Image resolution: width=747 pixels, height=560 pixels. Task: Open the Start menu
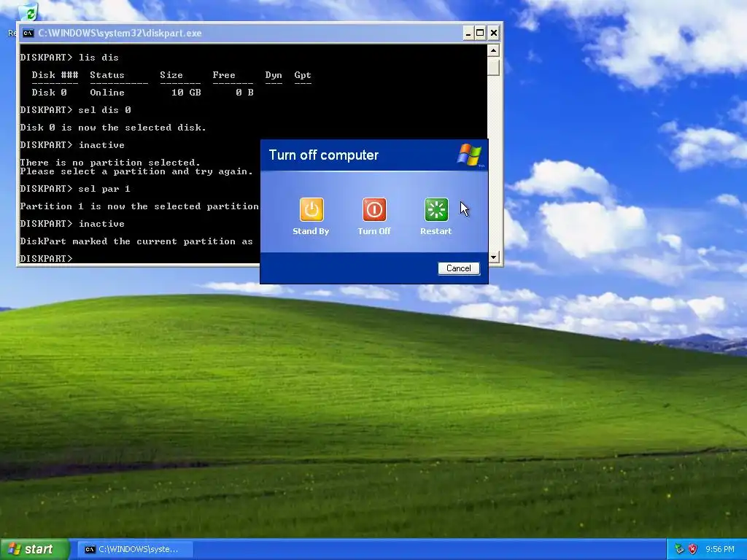[x=34, y=549]
